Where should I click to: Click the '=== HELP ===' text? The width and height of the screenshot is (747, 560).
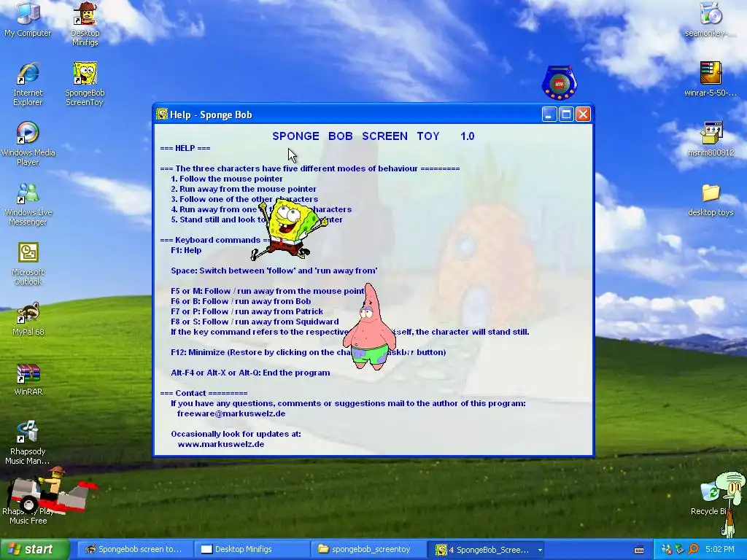pyautogui.click(x=185, y=148)
